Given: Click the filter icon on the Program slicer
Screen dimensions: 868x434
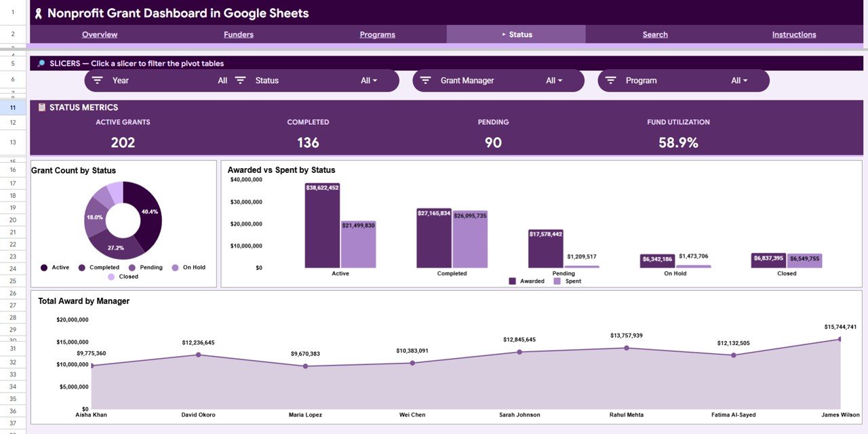Looking at the screenshot, I should point(610,80).
